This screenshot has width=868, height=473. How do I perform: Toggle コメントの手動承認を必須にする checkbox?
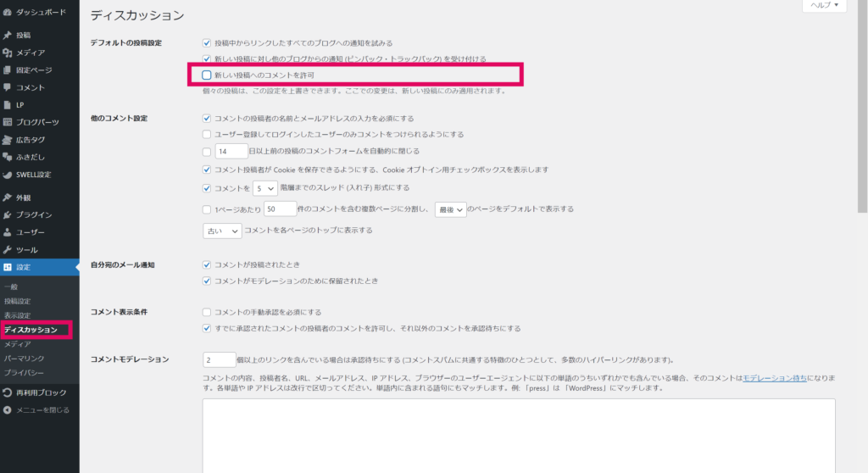click(x=207, y=312)
